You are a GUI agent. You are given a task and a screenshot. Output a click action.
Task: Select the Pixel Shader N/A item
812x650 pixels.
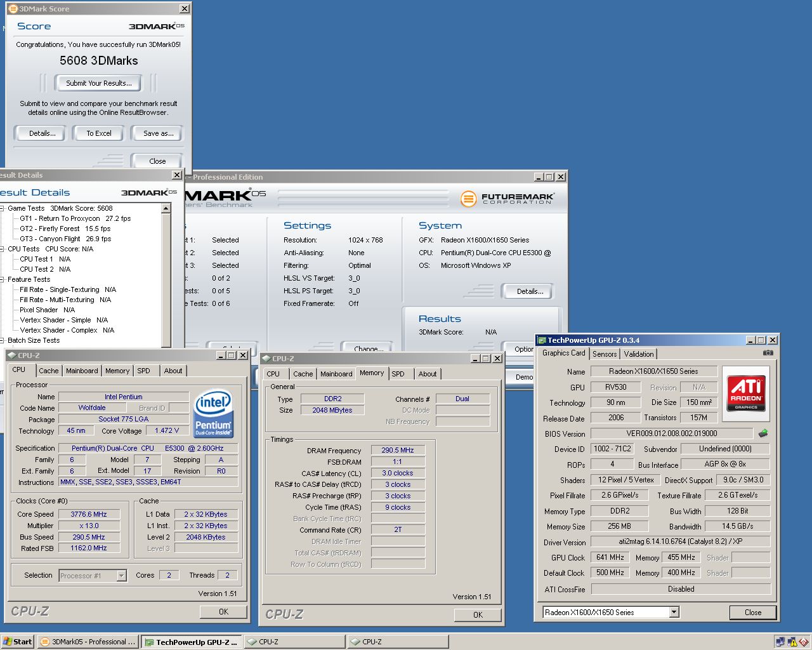pos(48,310)
